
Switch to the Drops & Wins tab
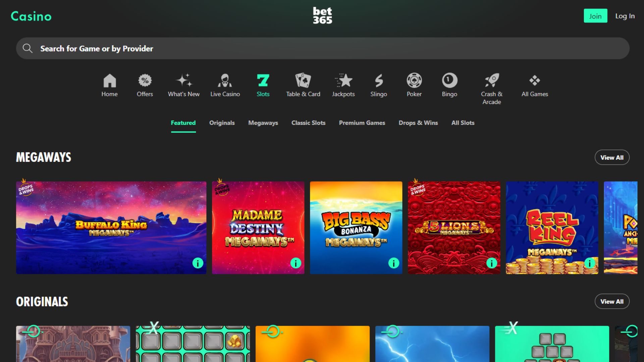tap(418, 123)
